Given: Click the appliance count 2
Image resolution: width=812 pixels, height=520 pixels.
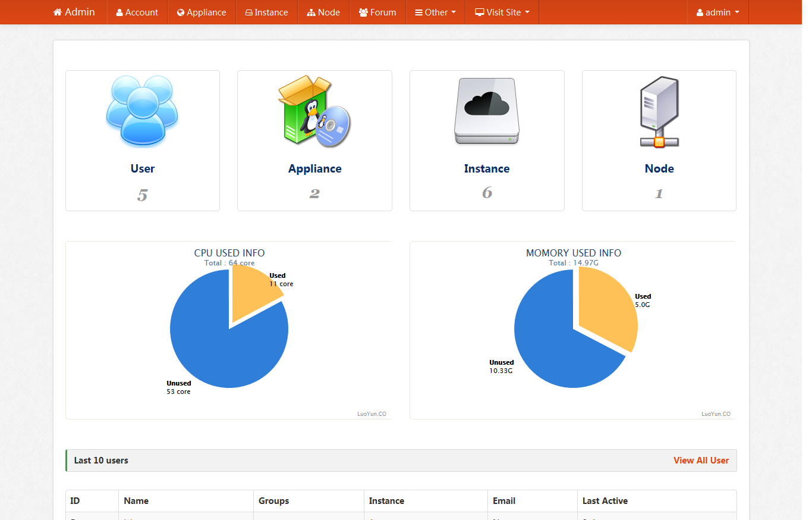Looking at the screenshot, I should (314, 194).
